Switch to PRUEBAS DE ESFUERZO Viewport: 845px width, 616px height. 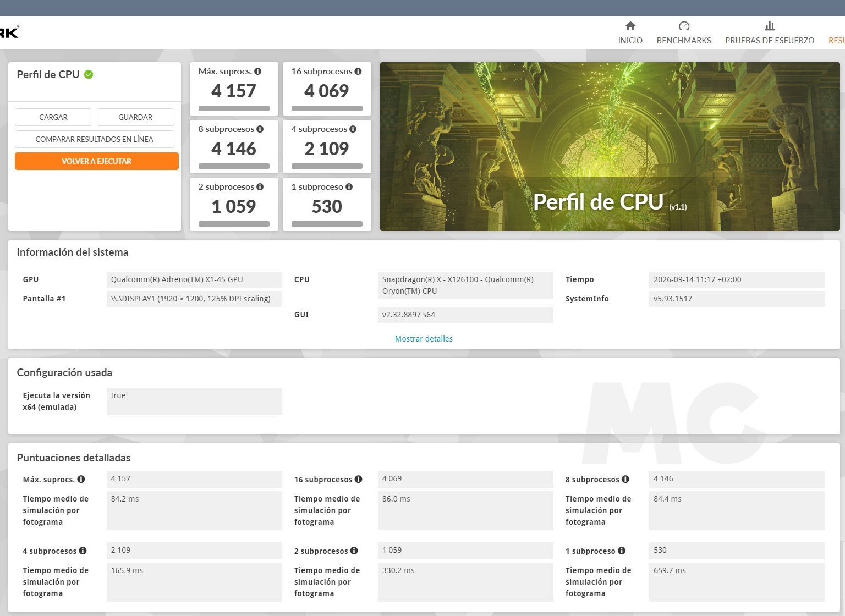coord(770,33)
